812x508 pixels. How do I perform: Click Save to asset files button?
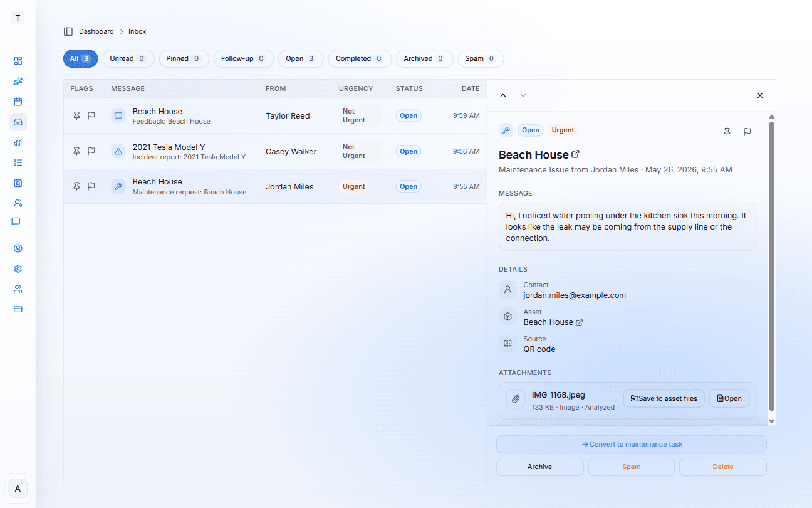pos(664,398)
